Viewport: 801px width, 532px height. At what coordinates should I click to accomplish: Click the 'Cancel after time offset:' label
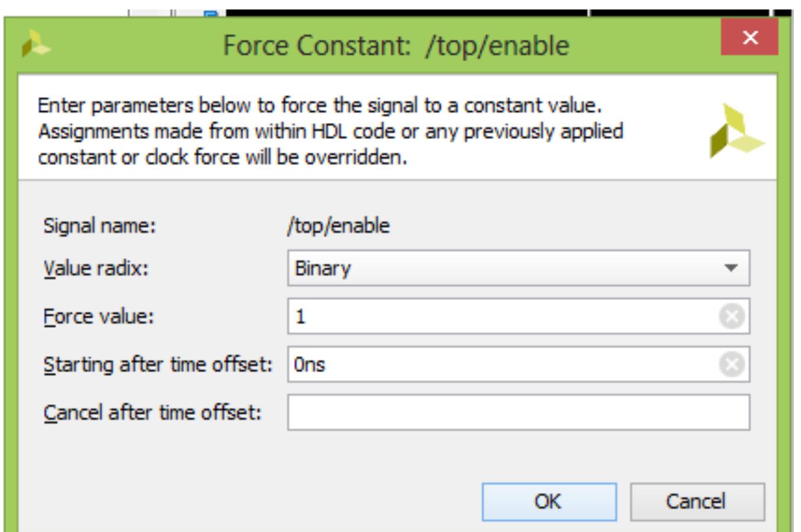(x=152, y=412)
